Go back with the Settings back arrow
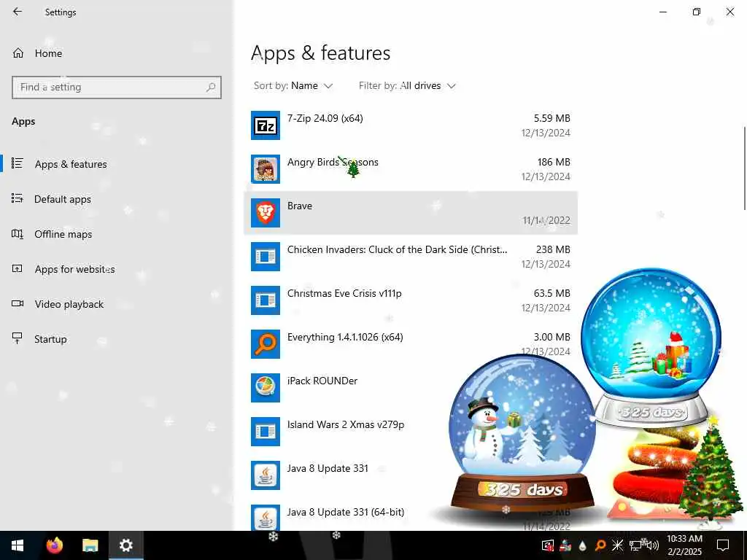The height and width of the screenshot is (560, 747). [x=18, y=12]
